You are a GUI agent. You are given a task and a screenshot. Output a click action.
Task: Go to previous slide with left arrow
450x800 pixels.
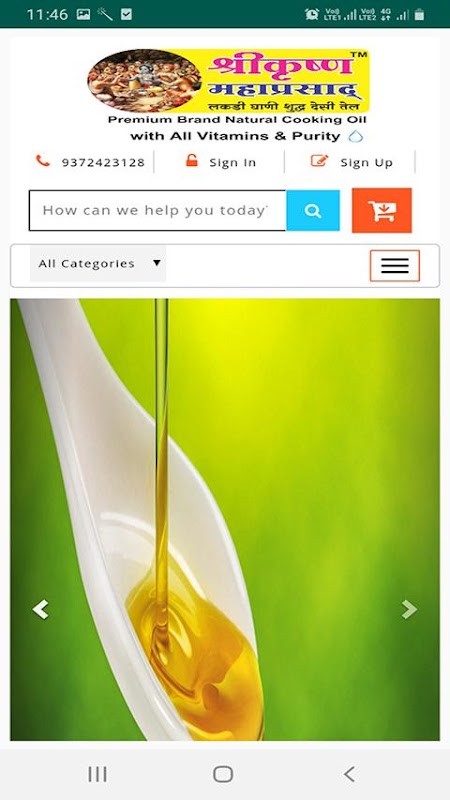pos(40,609)
